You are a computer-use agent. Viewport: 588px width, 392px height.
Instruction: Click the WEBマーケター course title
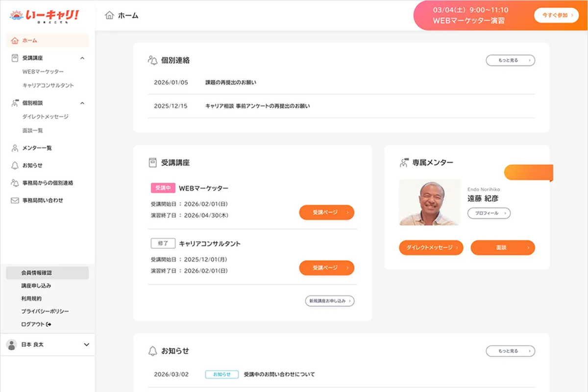(203, 188)
